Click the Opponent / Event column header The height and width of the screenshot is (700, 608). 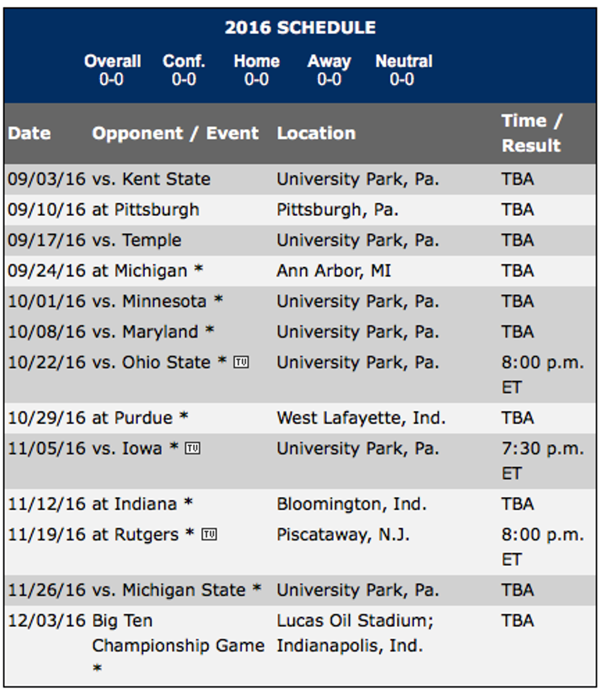(x=176, y=133)
